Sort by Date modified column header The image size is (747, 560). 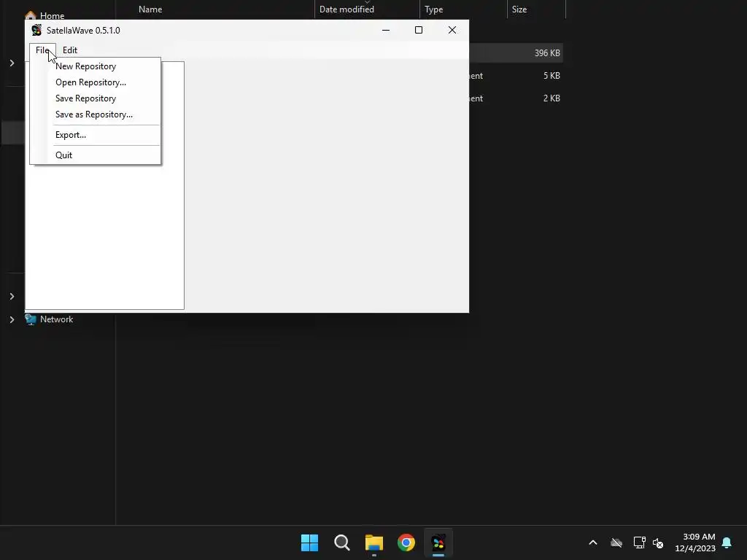(x=347, y=9)
